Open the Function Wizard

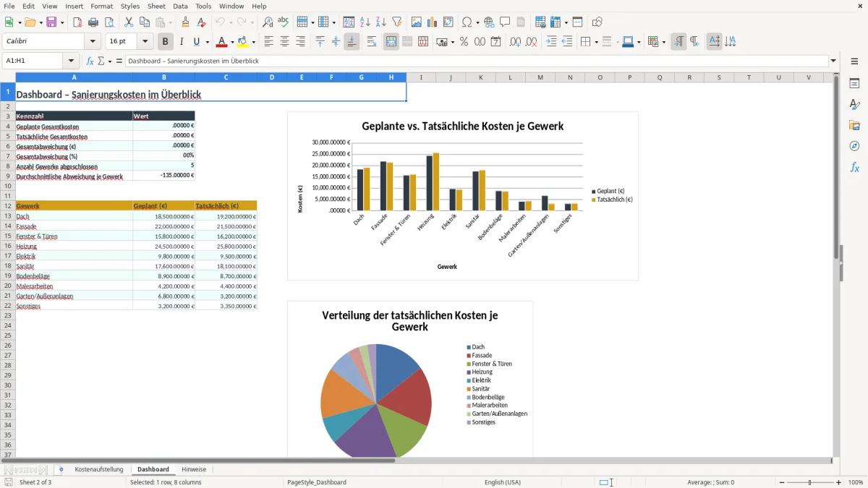point(90,61)
